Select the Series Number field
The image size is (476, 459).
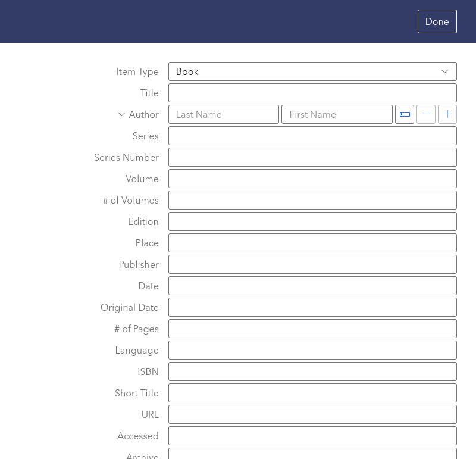tap(312, 157)
